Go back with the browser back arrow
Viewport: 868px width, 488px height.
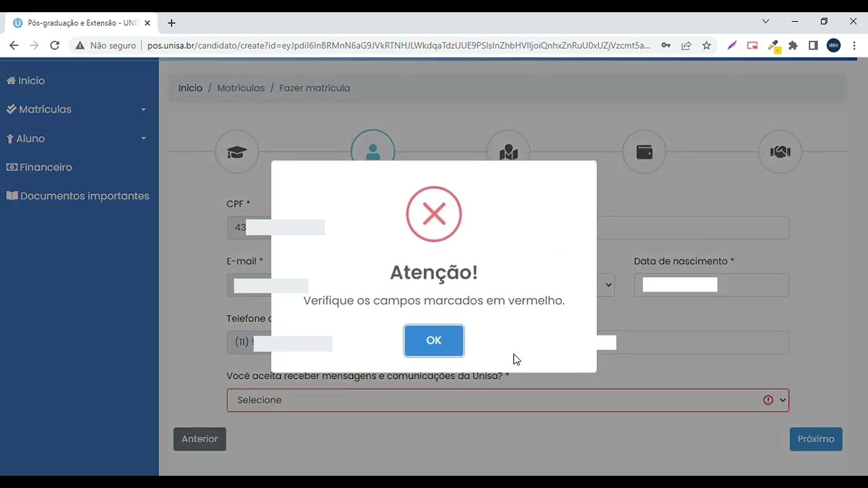pos(14,45)
